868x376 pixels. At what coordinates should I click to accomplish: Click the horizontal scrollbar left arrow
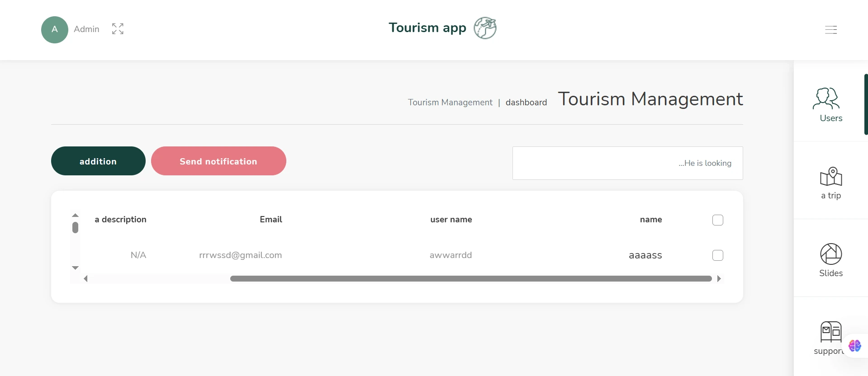pyautogui.click(x=85, y=279)
